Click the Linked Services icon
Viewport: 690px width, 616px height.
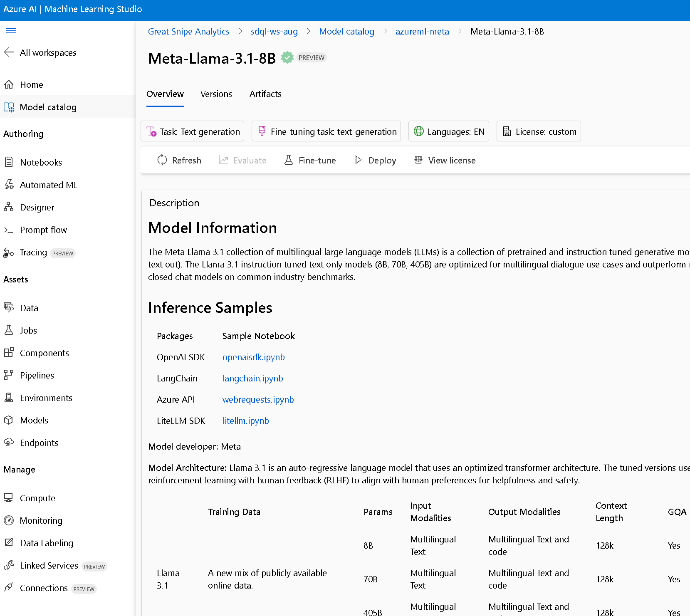click(9, 565)
